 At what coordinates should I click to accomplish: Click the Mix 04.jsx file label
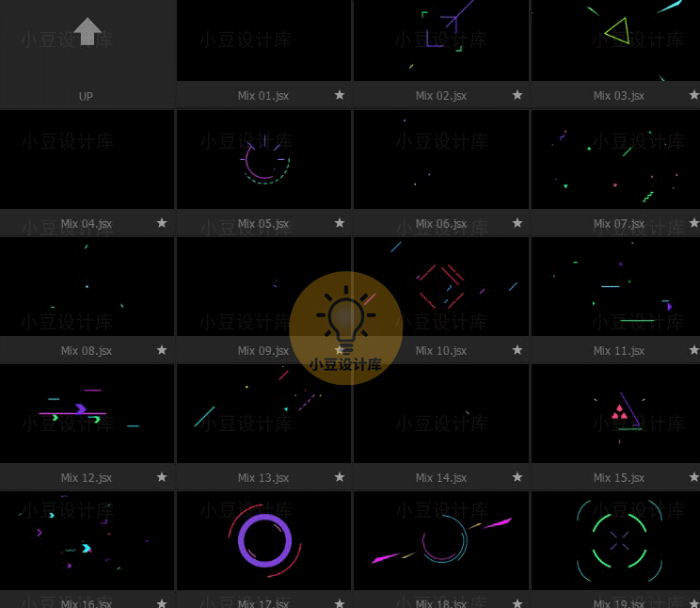[87, 223]
